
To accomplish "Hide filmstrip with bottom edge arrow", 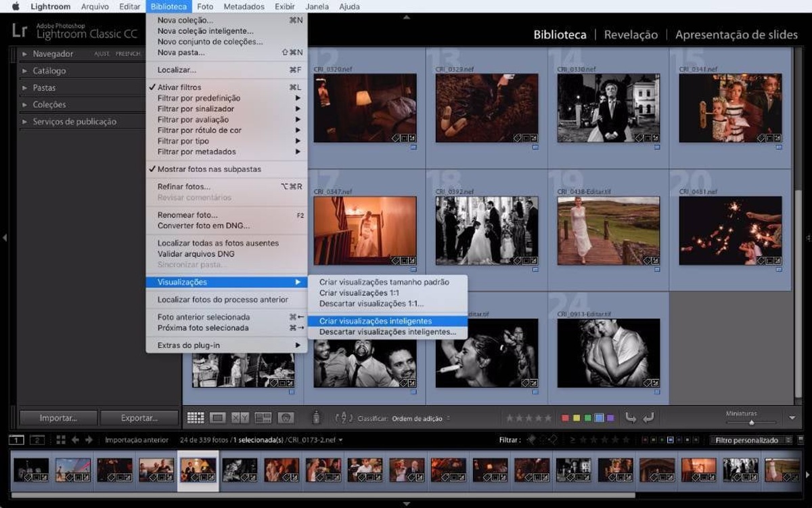I will point(406,504).
